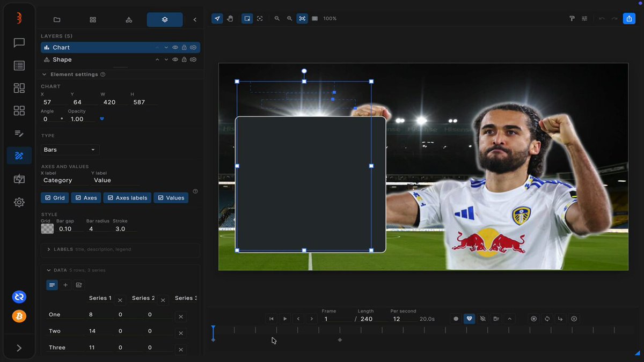644x362 pixels.
Task: Select the Shape layer
Action: (120, 60)
